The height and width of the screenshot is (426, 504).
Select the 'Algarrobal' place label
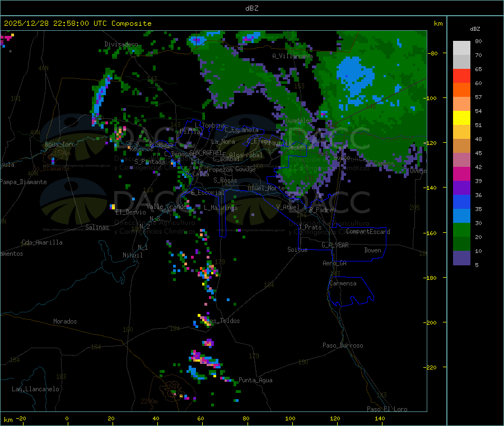(x=246, y=156)
